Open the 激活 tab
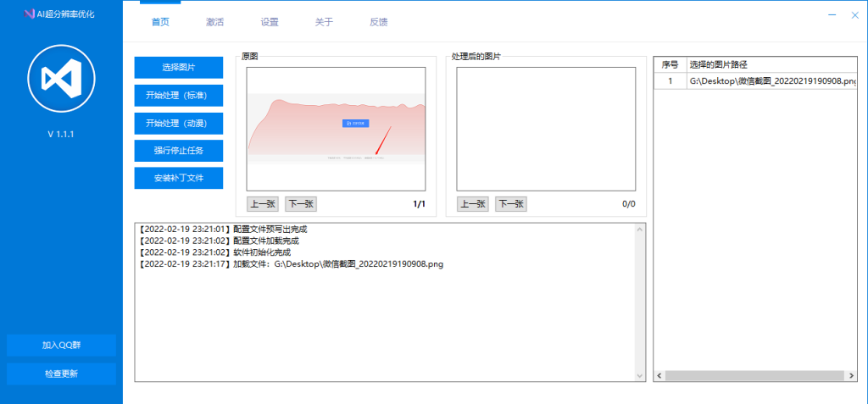The width and height of the screenshot is (868, 404). 214,22
